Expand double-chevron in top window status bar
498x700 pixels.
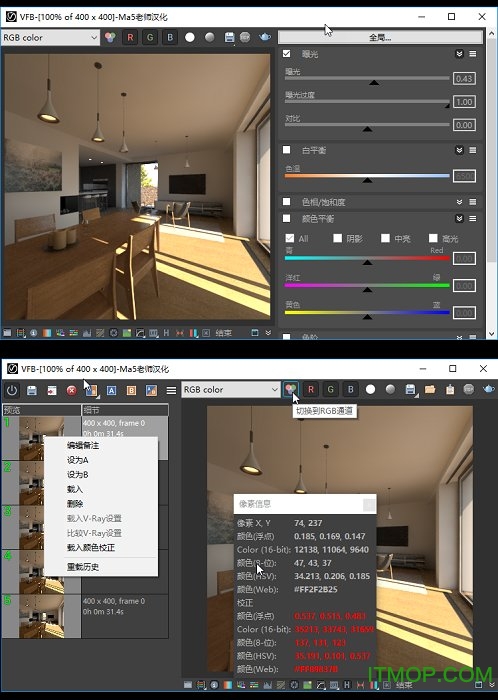tap(268, 333)
